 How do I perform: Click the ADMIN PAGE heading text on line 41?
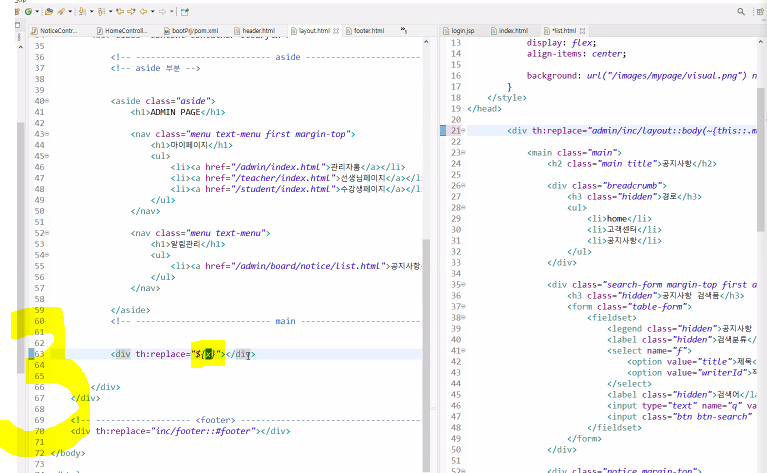point(175,112)
